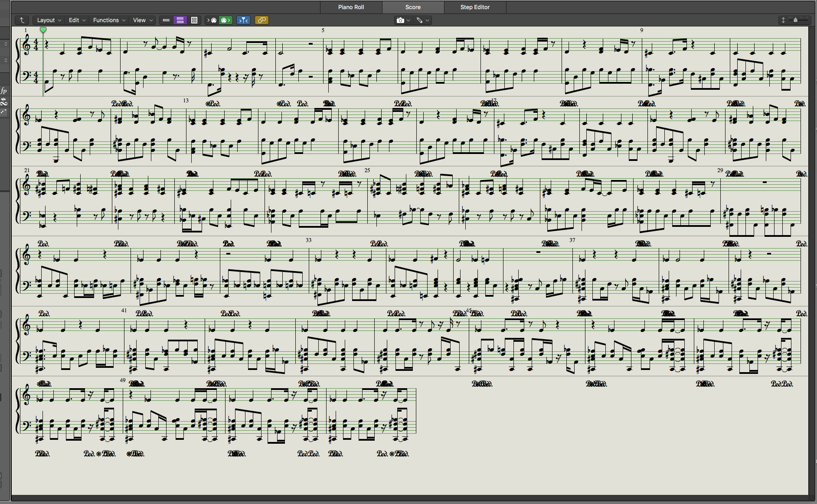Open the pencil tool dropdown
Image resolution: width=817 pixels, height=504 pixels.
[422, 20]
